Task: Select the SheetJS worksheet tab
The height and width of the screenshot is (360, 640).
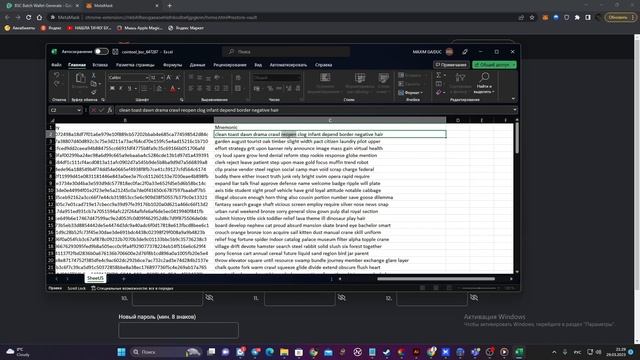Action: click(x=95, y=278)
